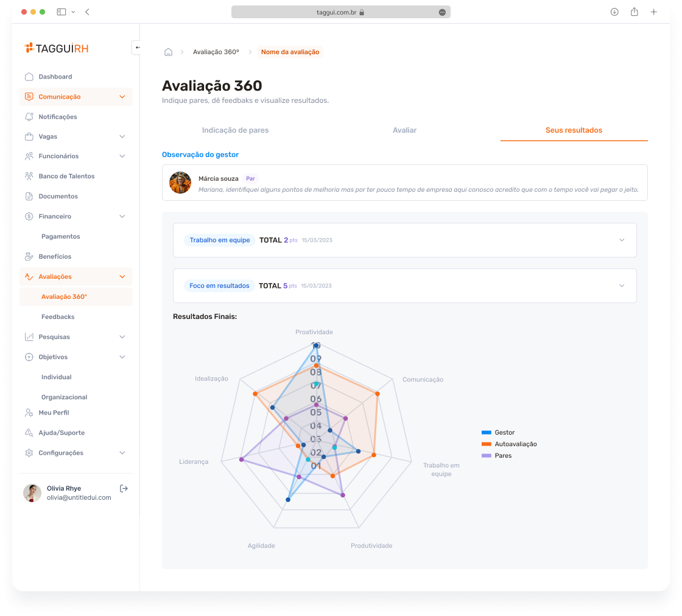Viewport: 682px width, 616px height.
Task: Switch to the Avaliar tab
Action: [x=404, y=130]
